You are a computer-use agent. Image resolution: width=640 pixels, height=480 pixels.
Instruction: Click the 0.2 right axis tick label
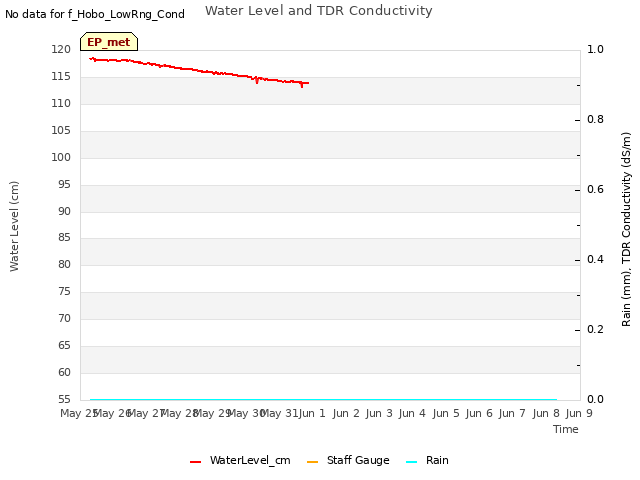(x=596, y=329)
